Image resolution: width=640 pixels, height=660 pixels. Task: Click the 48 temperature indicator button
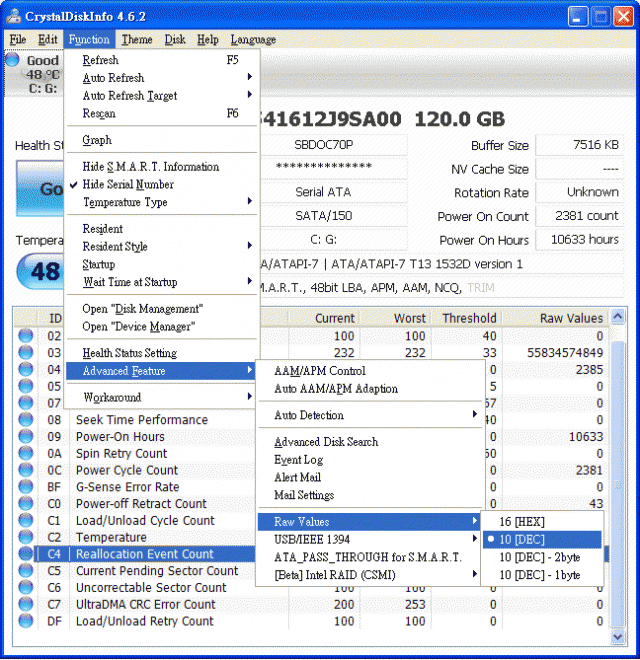(40, 271)
